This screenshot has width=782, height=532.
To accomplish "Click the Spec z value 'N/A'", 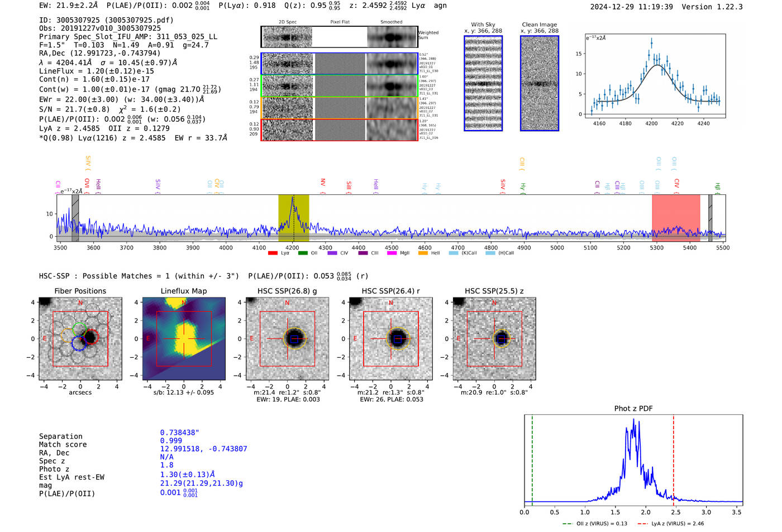I will coord(166,457).
